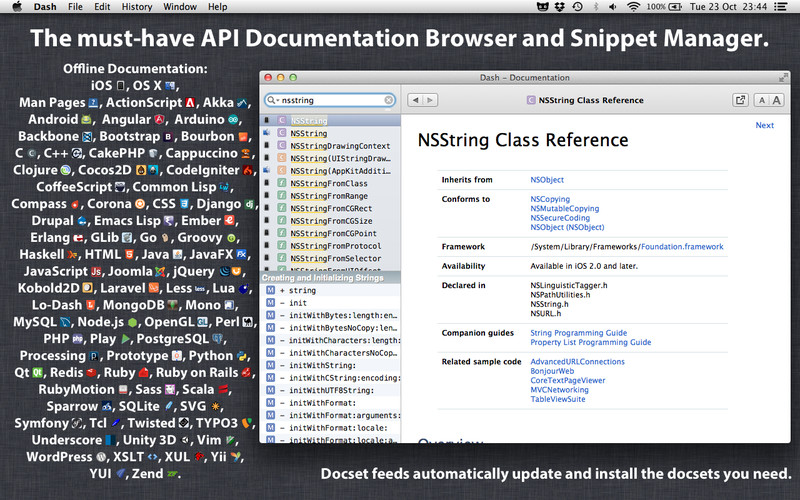Viewport: 800px width, 500px height.
Task: Select the highlighted NSString result row
Action: (330, 120)
